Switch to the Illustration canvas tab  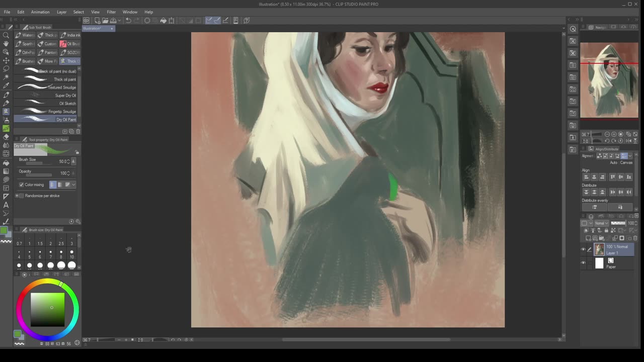click(x=98, y=28)
